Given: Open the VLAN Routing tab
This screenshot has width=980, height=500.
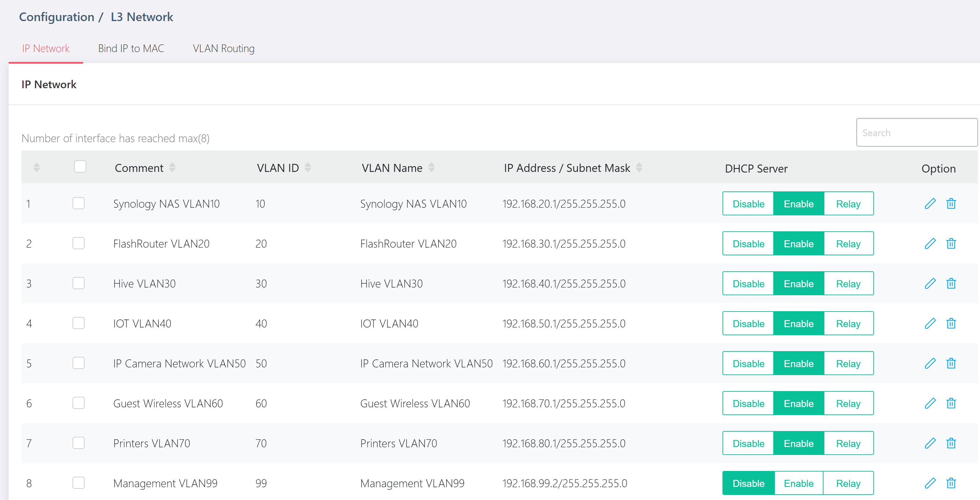Looking at the screenshot, I should point(224,49).
